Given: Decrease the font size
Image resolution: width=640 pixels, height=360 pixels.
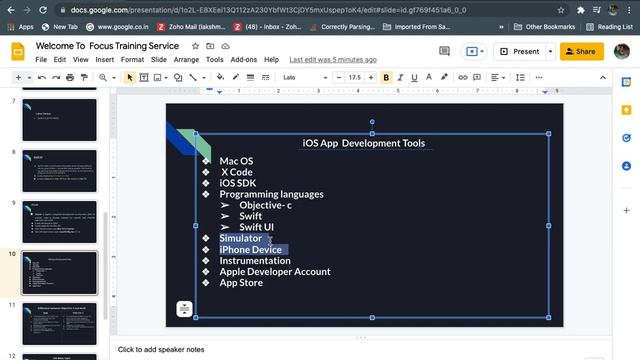Looking at the screenshot, I should [x=338, y=78].
